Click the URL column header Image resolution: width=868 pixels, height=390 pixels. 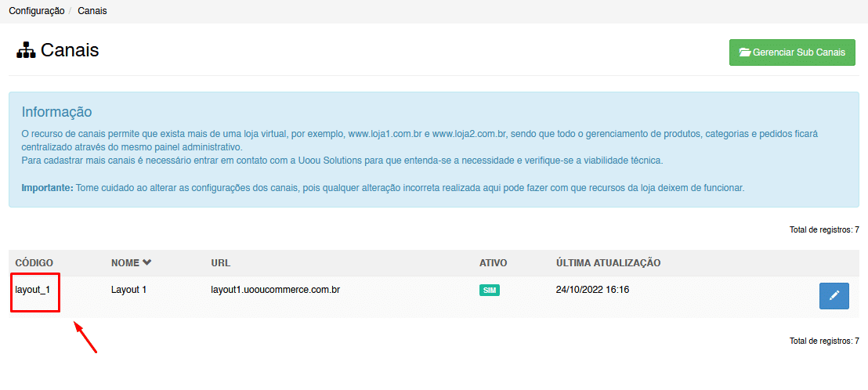220,263
